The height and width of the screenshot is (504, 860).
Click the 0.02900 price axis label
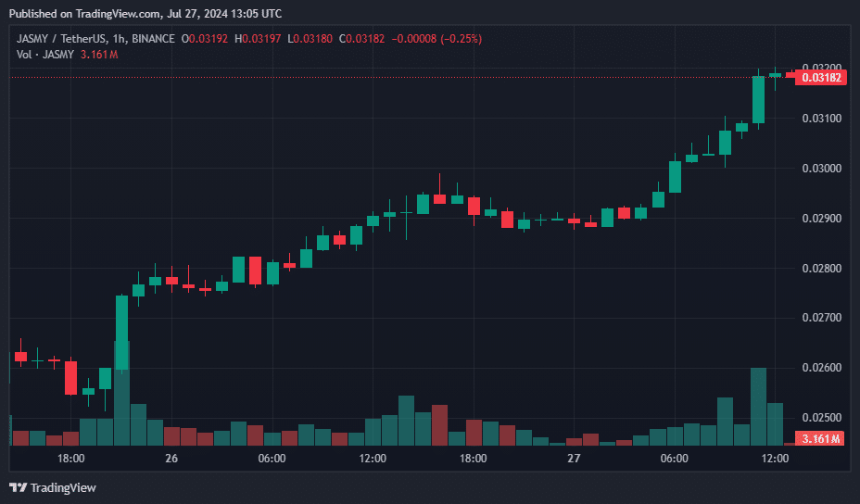click(822, 219)
